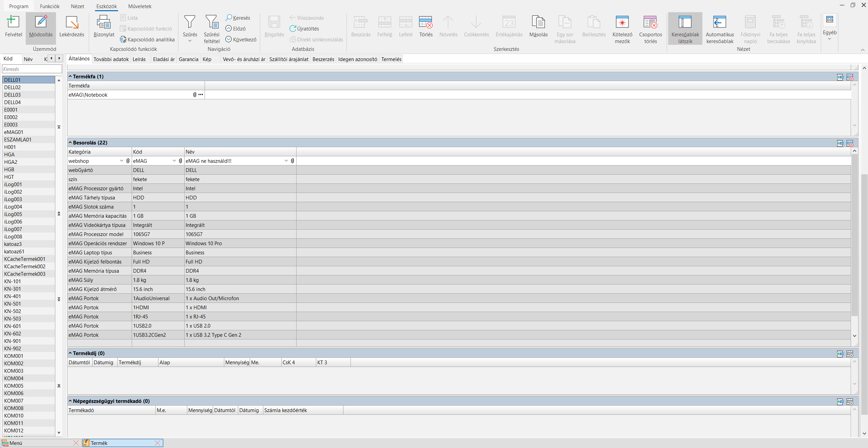Click the Törlés row delete icon
Viewport: 868px width, 448px height.
coord(426,22)
